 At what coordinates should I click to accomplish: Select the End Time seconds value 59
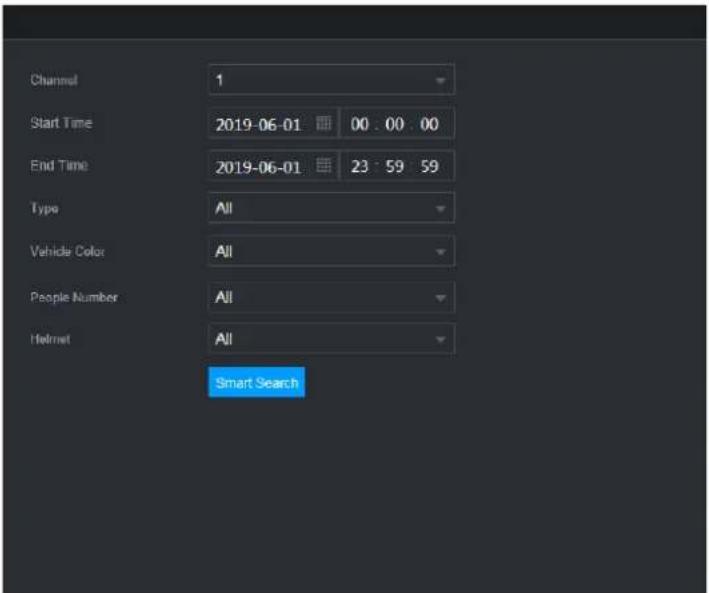[x=429, y=166]
